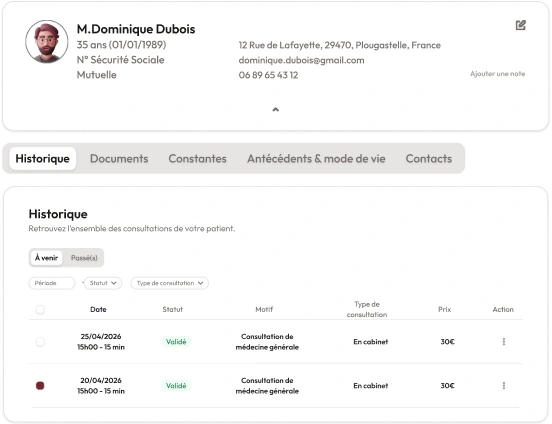The image size is (552, 424).
Task: Sort by the Date column header
Action: [x=98, y=310]
